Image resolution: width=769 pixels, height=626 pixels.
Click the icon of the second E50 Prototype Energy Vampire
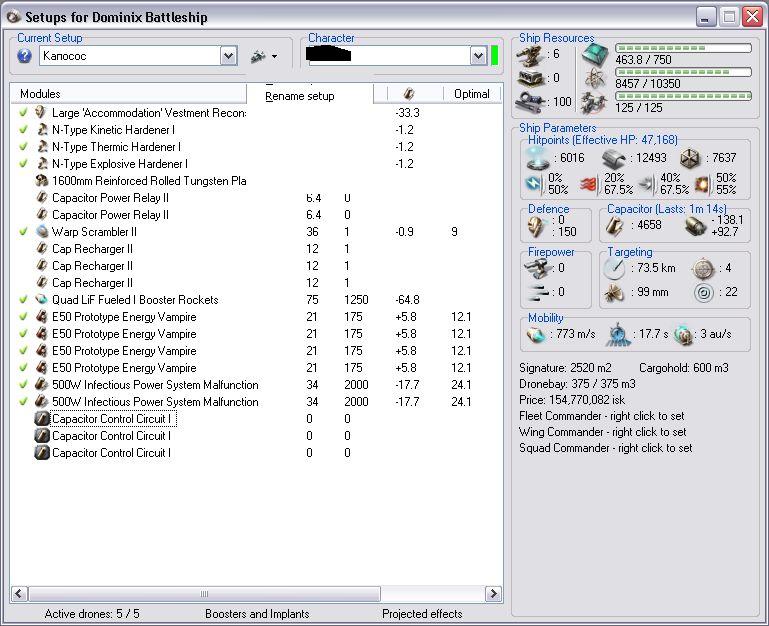42,334
